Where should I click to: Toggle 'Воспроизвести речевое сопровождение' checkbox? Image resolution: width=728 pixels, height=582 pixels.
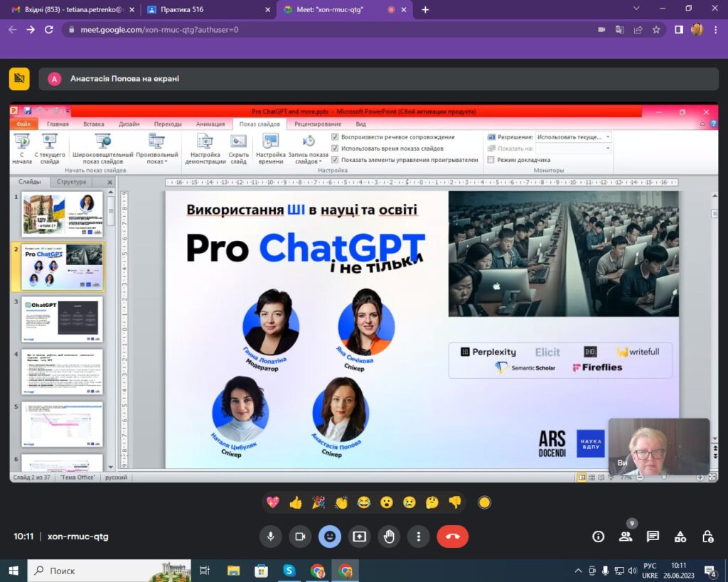336,137
